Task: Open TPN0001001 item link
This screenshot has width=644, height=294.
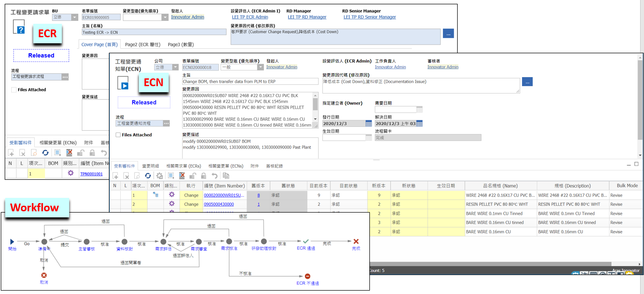Action: (91, 174)
